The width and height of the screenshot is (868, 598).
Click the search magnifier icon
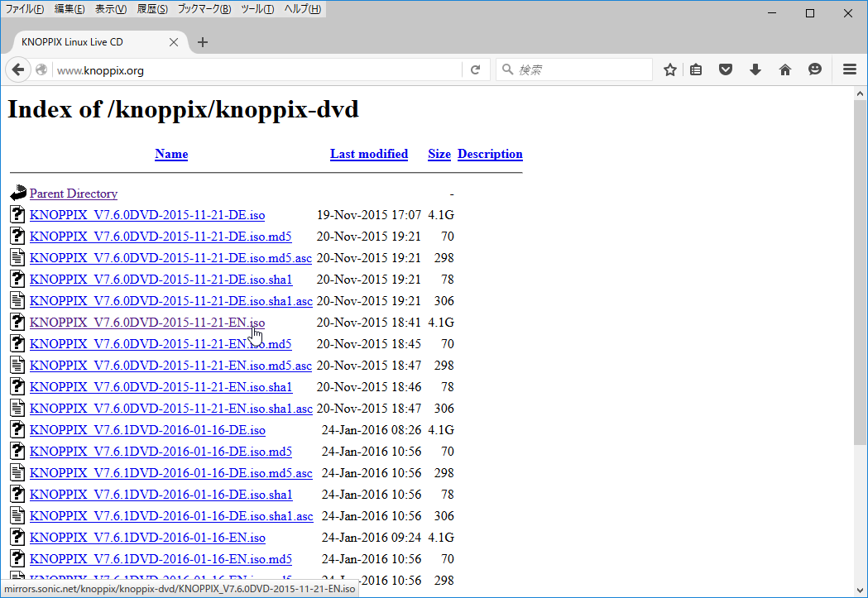[x=507, y=69]
